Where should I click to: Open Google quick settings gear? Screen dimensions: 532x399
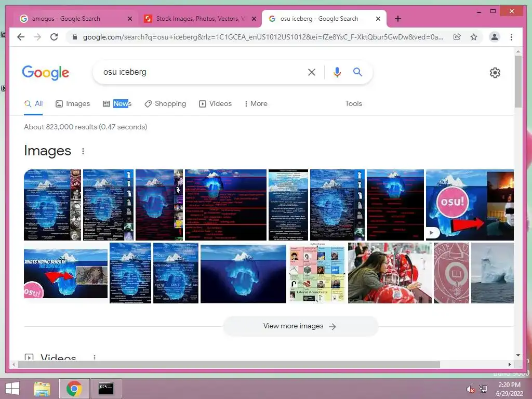coord(495,73)
